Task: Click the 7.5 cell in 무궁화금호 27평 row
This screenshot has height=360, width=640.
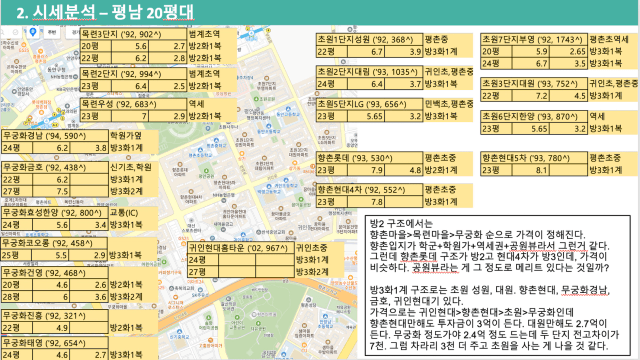Action: pyautogui.click(x=51, y=191)
